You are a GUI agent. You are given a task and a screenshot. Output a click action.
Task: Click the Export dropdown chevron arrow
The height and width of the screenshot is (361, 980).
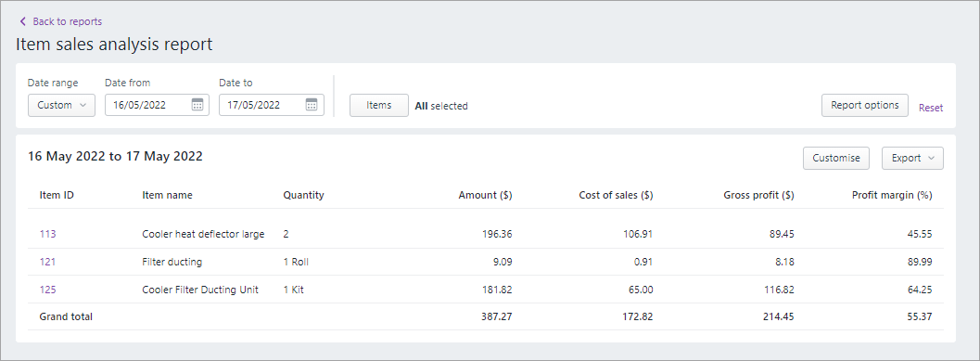coord(931,159)
